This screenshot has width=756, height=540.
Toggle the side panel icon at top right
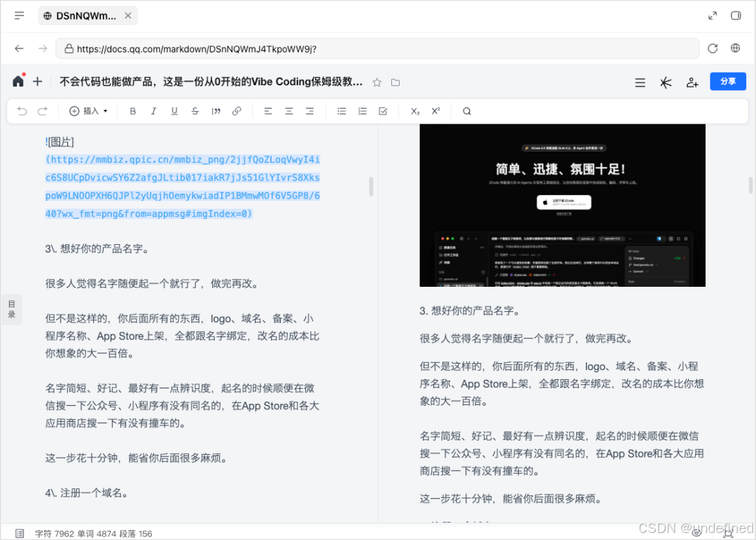coord(736,16)
